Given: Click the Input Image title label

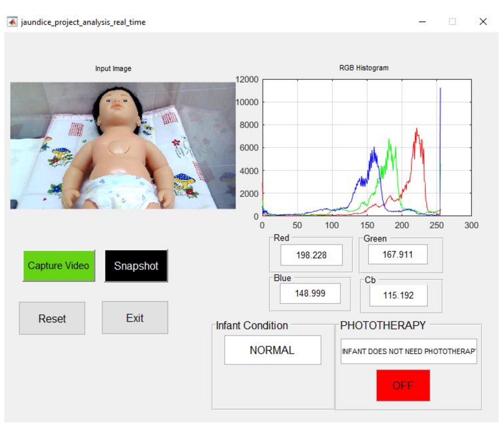Looking at the screenshot, I should tap(113, 69).
